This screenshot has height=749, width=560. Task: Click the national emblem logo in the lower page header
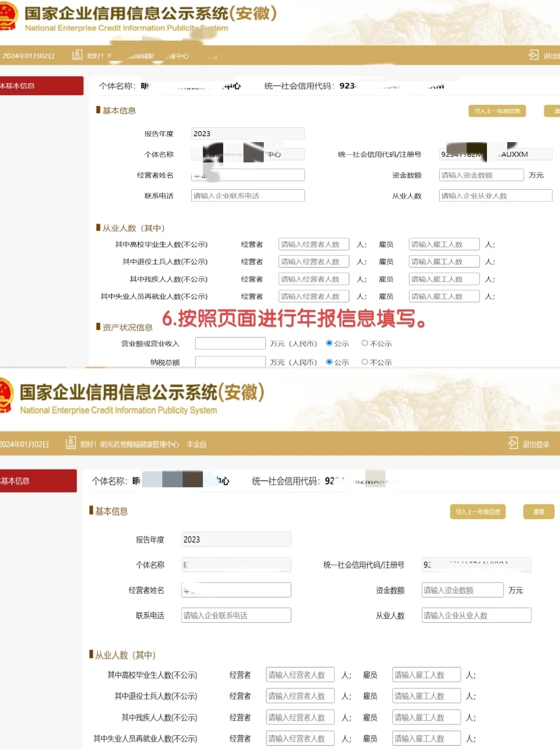pyautogui.click(x=6, y=396)
